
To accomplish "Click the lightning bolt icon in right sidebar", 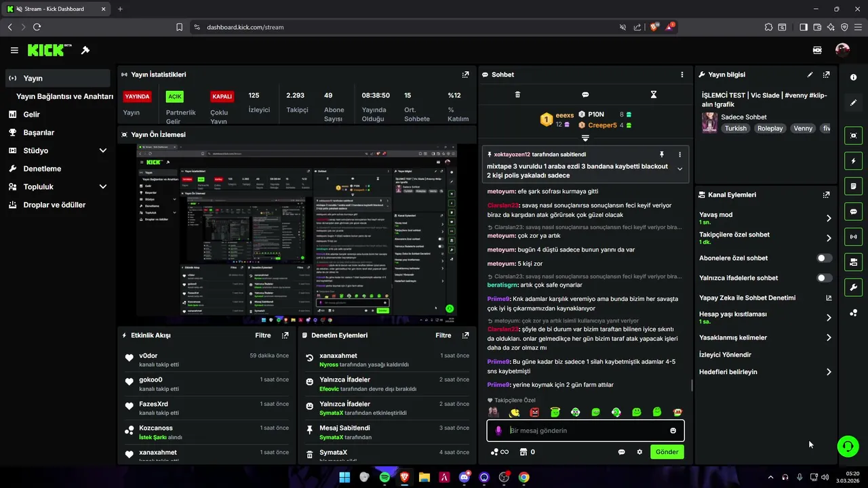I will [853, 161].
